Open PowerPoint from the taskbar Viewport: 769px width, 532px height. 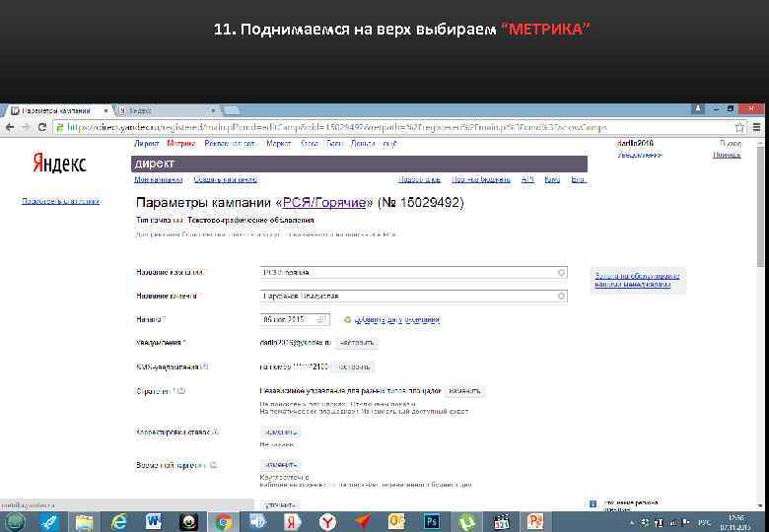point(535,522)
